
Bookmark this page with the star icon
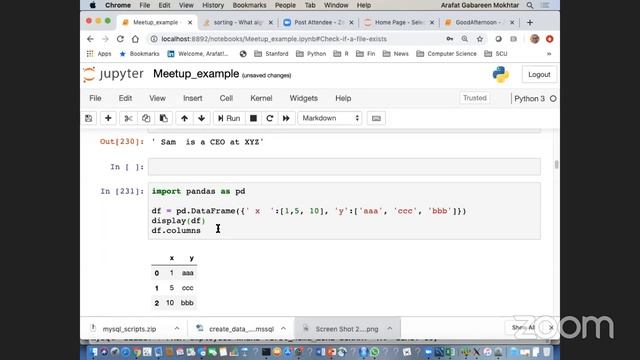[480, 39]
